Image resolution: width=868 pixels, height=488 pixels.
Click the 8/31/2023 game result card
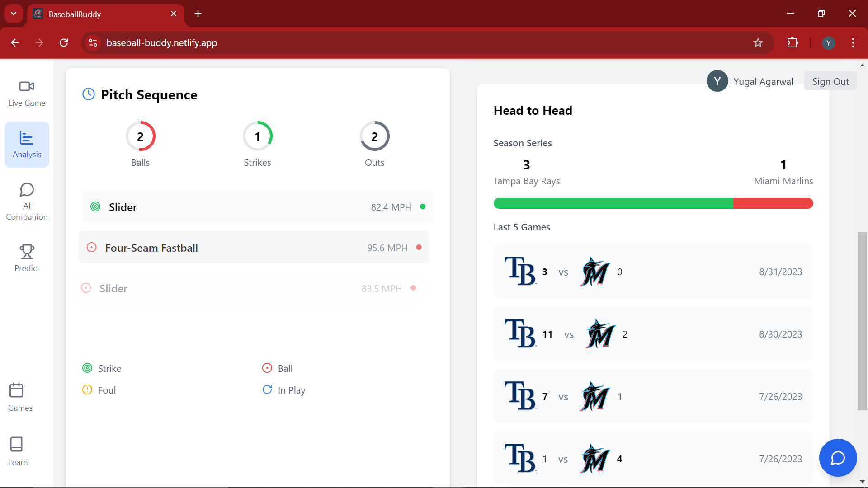pyautogui.click(x=653, y=272)
